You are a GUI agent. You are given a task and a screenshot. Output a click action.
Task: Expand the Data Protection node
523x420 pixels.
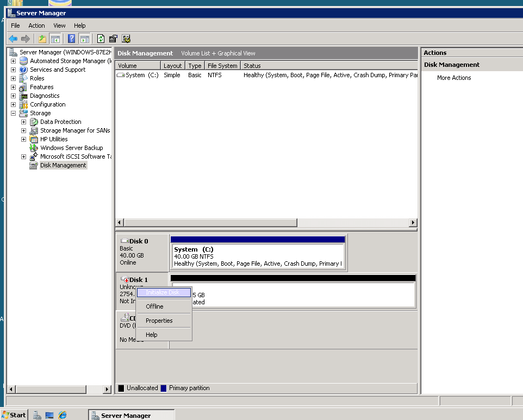pyautogui.click(x=24, y=122)
